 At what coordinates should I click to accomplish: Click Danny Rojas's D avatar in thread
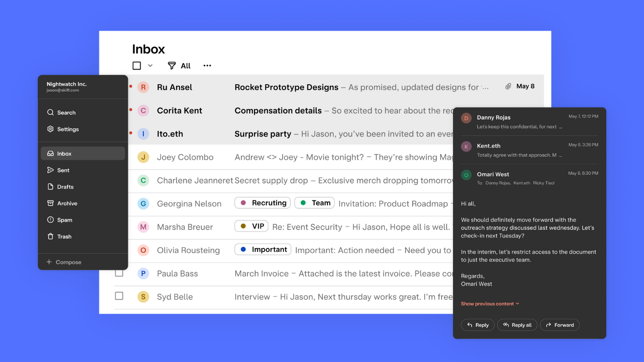[x=466, y=118]
